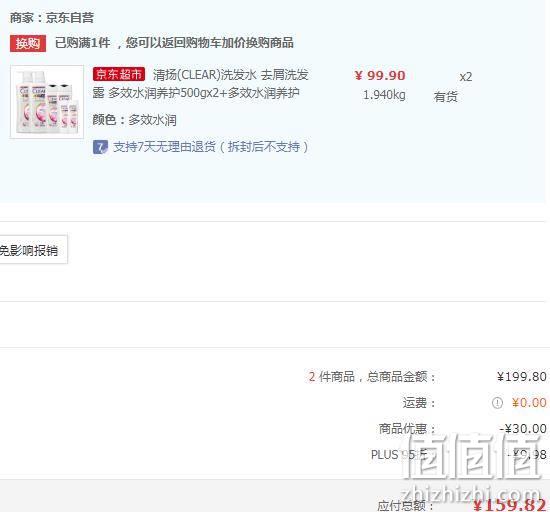Click the red 换购 badge
The image size is (550, 512).
click(28, 43)
